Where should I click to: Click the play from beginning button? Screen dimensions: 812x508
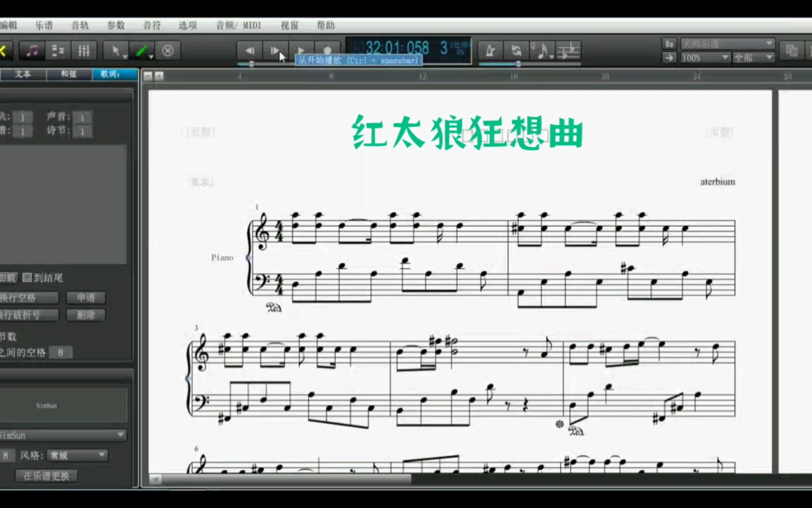pyautogui.click(x=275, y=50)
